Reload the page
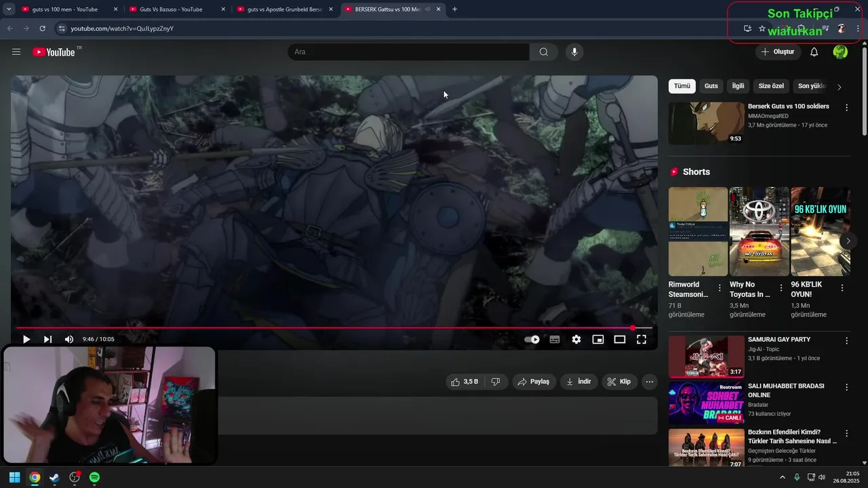 coord(42,28)
